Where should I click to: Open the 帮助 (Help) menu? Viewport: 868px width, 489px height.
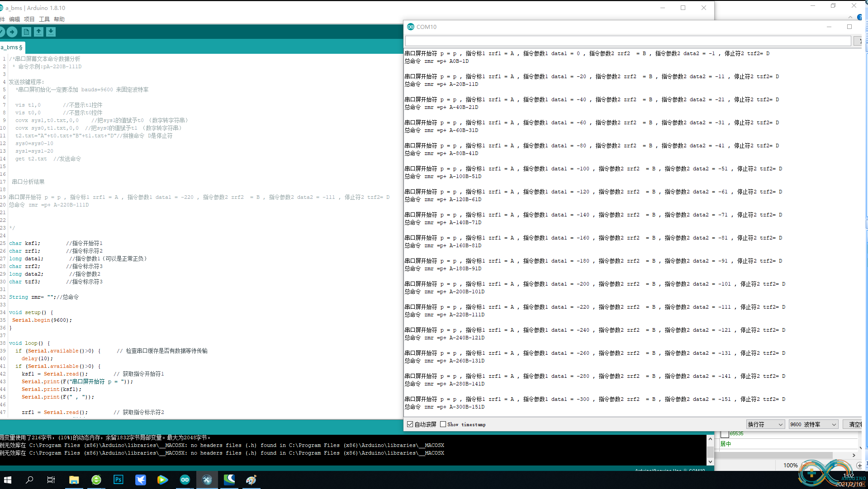point(59,19)
